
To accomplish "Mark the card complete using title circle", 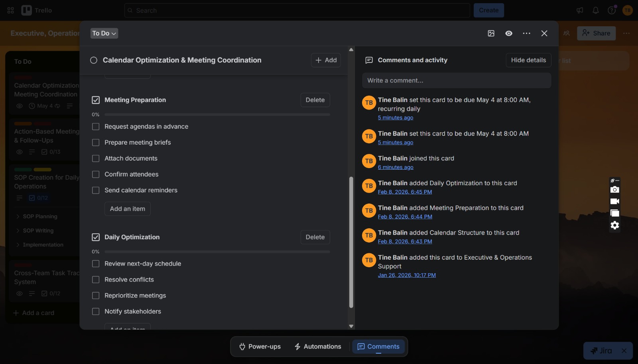I will (x=94, y=60).
